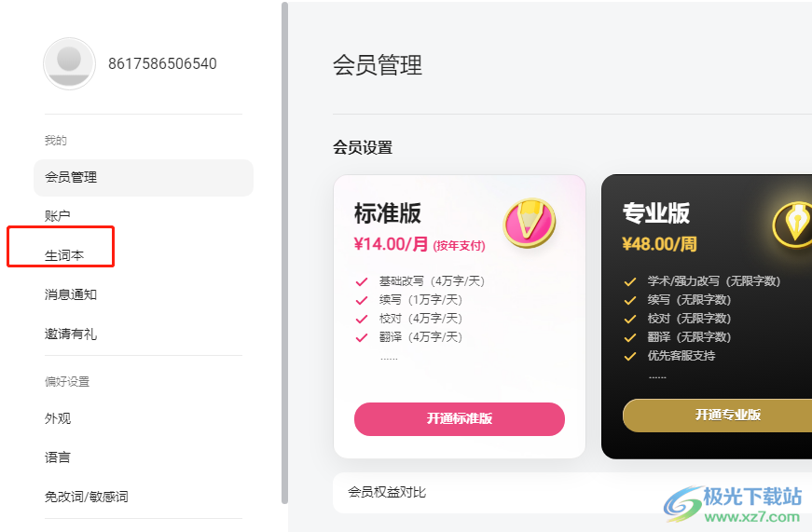Expand the 会员权益对比 section
The width and height of the screenshot is (812, 532).
pos(572,492)
